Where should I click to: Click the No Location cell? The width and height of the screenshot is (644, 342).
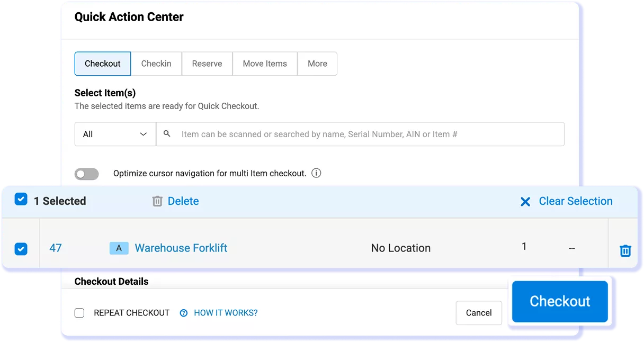(x=401, y=248)
